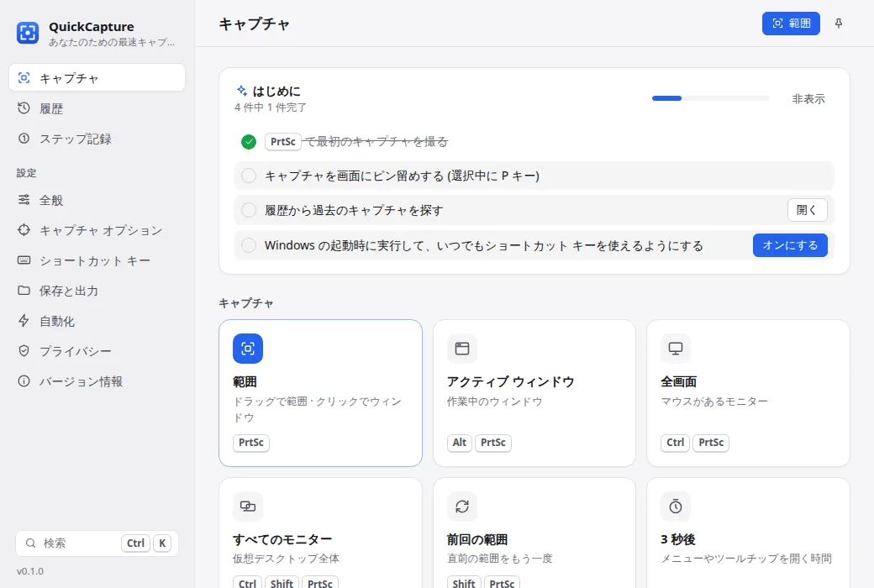Click the sparkle icon next to はじめに
This screenshot has height=588, width=874.
(242, 90)
